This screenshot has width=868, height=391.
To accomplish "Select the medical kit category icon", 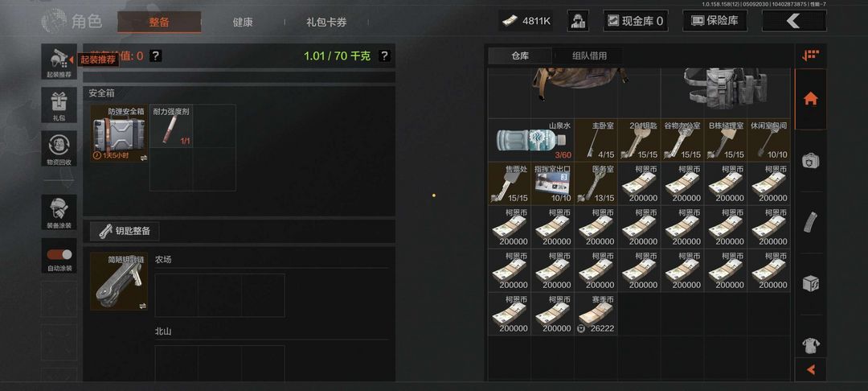I will tap(810, 161).
